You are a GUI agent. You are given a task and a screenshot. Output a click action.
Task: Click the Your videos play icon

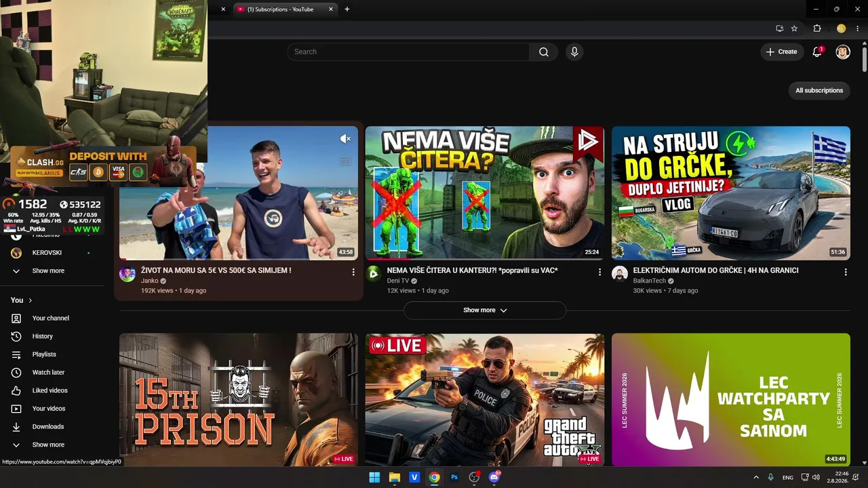pos(16,409)
